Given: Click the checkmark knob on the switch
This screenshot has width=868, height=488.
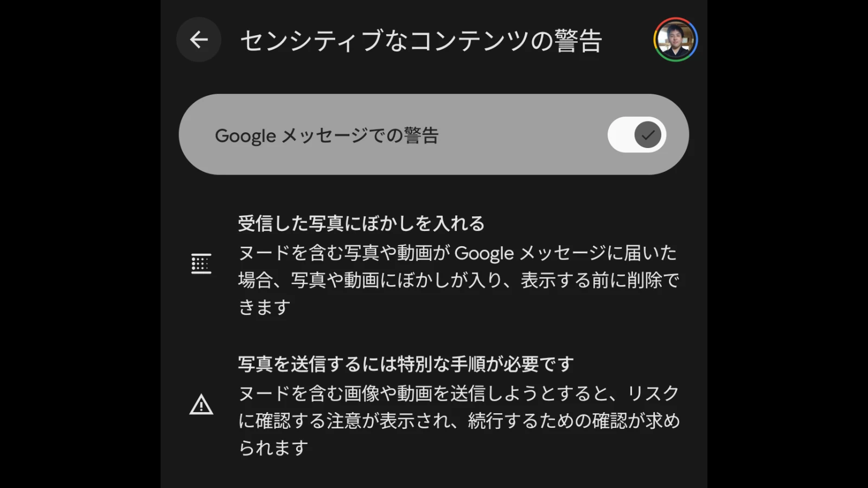Looking at the screenshot, I should [x=648, y=134].
